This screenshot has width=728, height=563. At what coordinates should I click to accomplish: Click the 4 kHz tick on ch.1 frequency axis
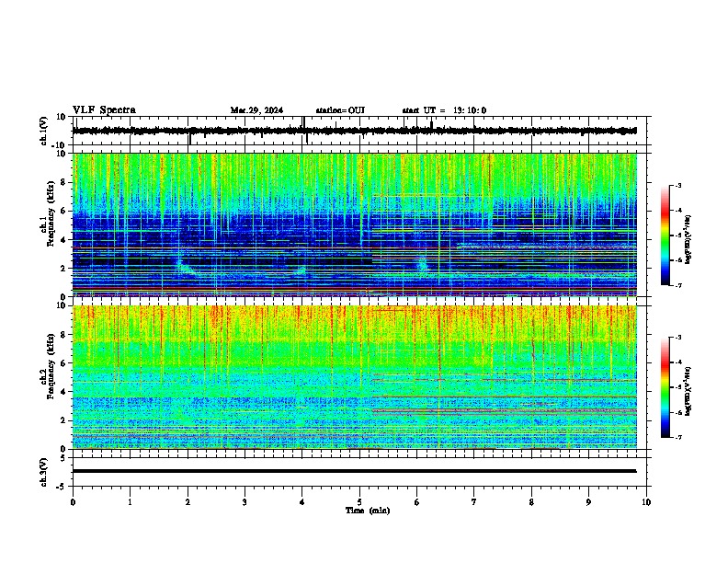point(63,240)
